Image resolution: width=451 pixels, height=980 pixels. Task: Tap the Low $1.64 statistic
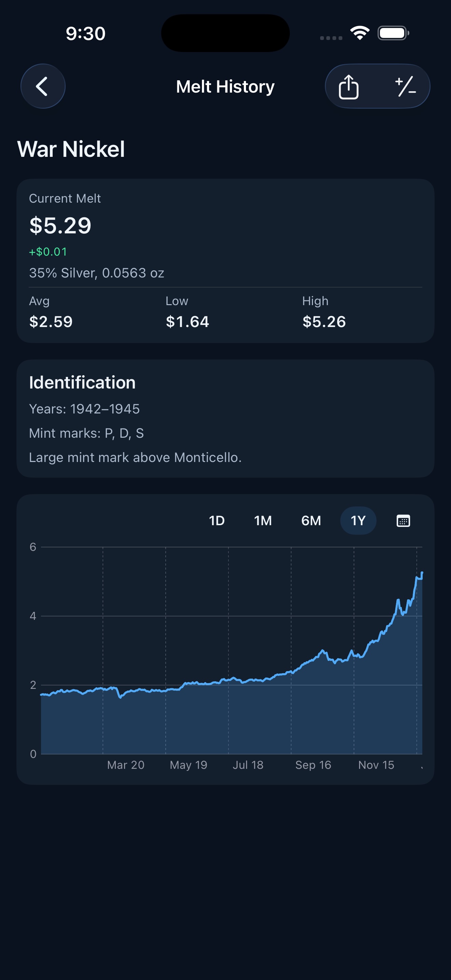click(x=188, y=322)
